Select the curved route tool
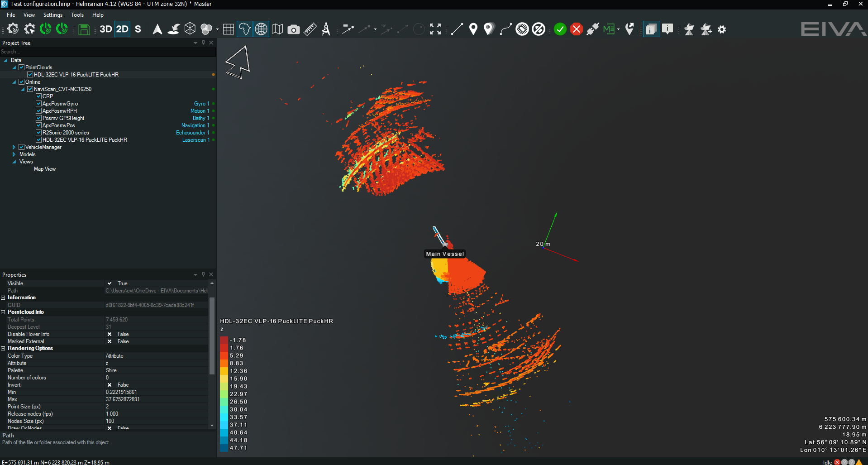This screenshot has height=465, width=868. 506,29
